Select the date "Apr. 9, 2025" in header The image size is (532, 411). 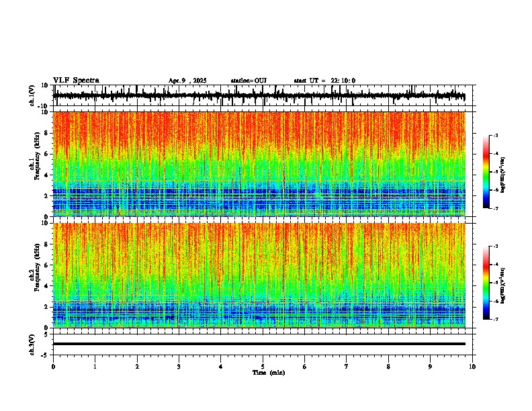187,81
